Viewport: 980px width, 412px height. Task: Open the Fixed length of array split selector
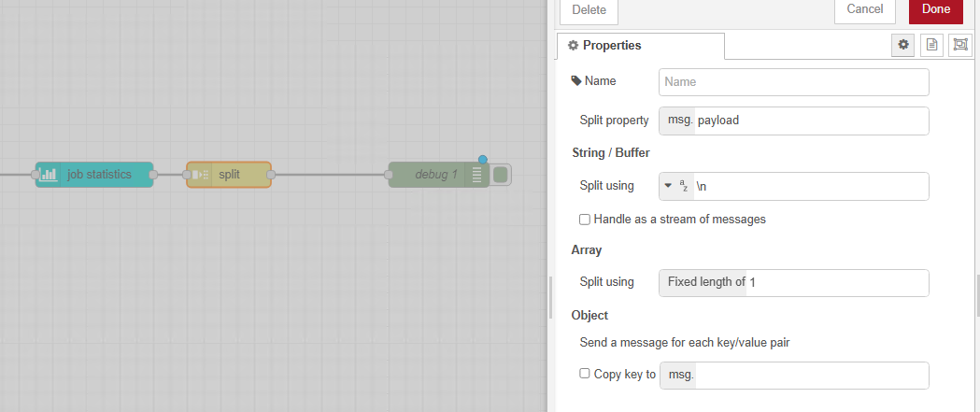point(703,283)
